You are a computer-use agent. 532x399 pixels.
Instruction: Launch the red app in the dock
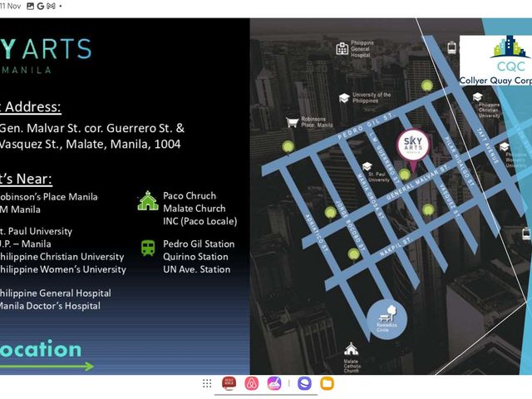tap(229, 383)
